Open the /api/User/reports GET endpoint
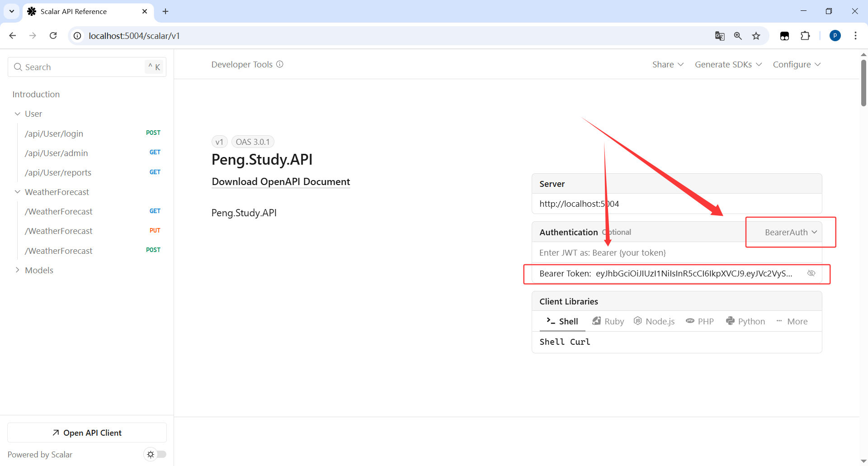The width and height of the screenshot is (868, 466). pos(93,172)
